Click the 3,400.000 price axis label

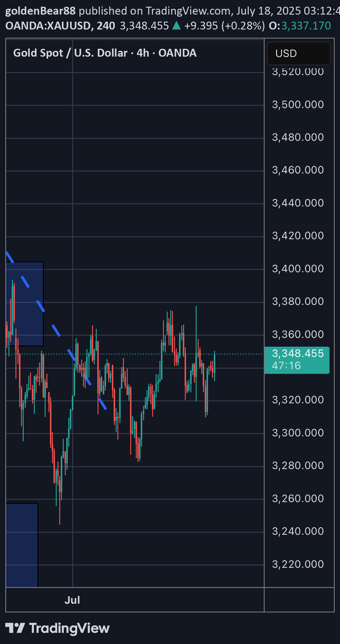[x=298, y=268]
